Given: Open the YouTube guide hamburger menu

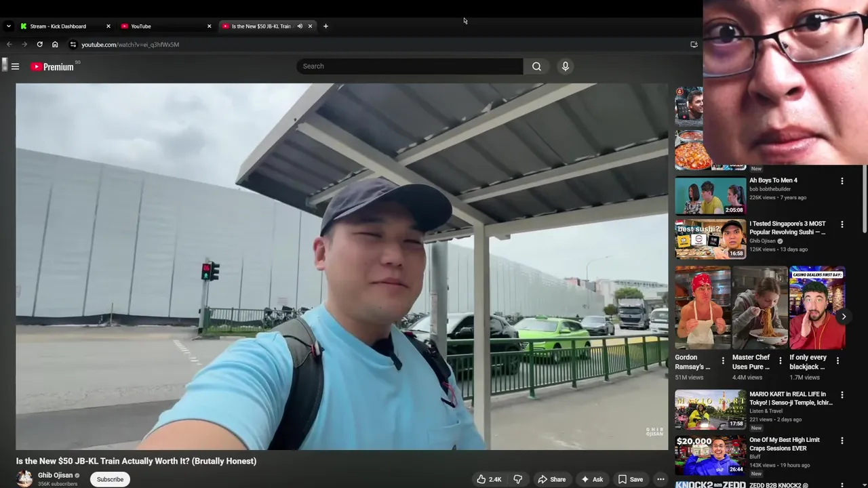Looking at the screenshot, I should tap(15, 66).
